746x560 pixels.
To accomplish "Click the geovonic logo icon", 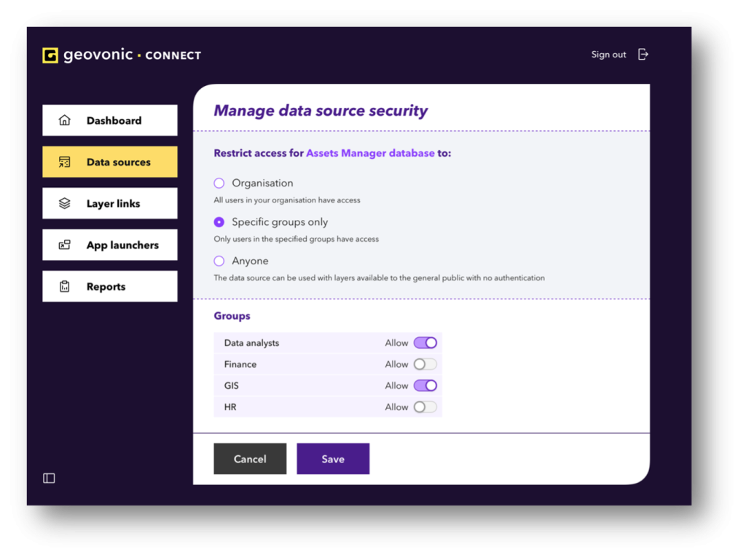I will pos(50,55).
